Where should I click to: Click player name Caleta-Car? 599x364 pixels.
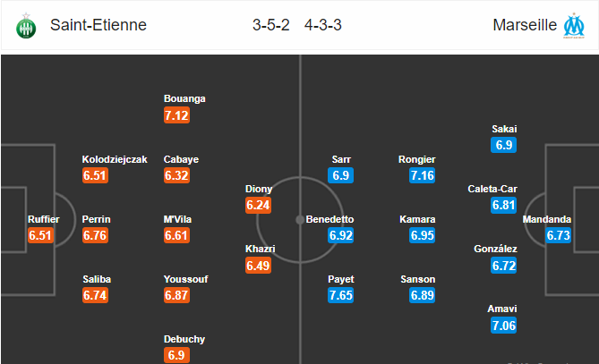pyautogui.click(x=492, y=189)
